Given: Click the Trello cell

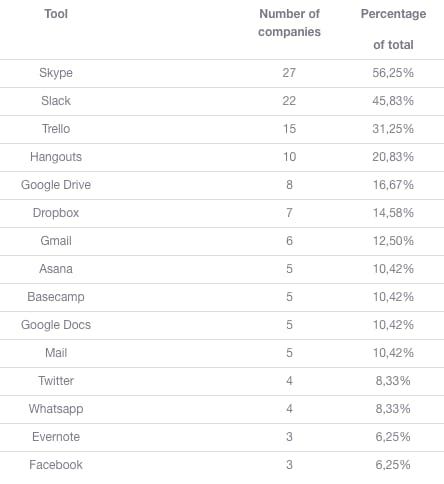Looking at the screenshot, I should click(x=56, y=129).
